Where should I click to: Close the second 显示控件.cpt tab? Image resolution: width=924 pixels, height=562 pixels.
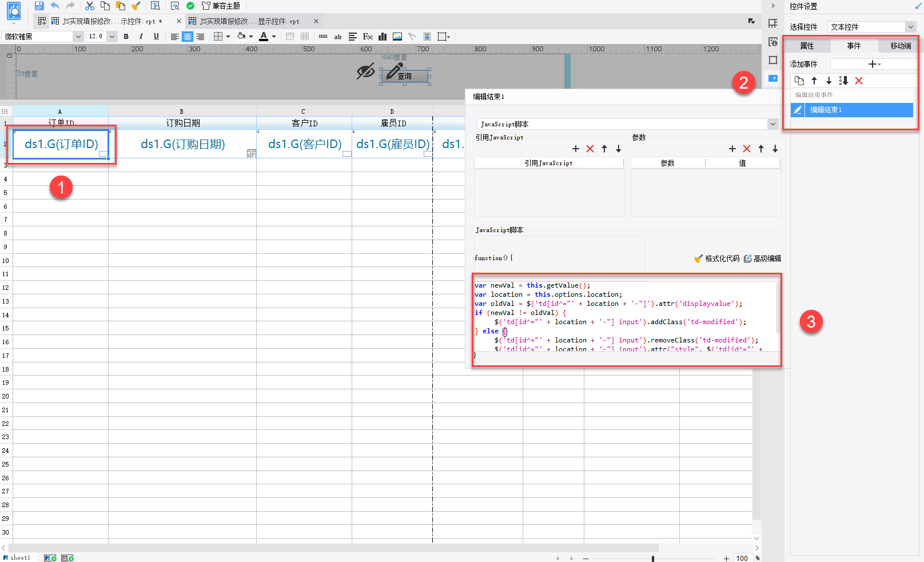pos(316,21)
